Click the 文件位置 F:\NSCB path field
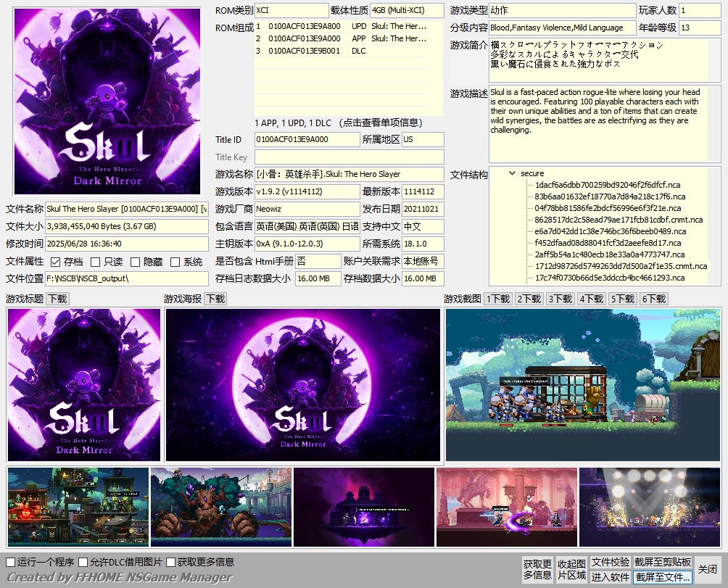The height and width of the screenshot is (588, 728). pos(127,278)
